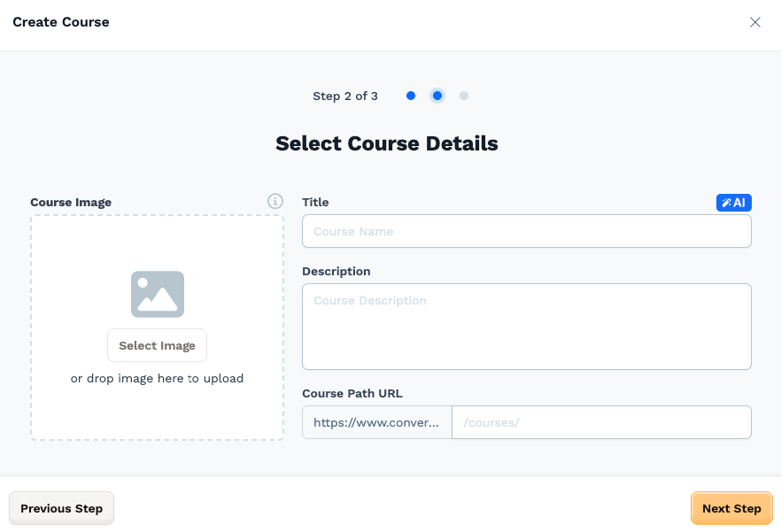Click the 'or drop image here' text
Viewport: 781px width, 532px height.
157,379
